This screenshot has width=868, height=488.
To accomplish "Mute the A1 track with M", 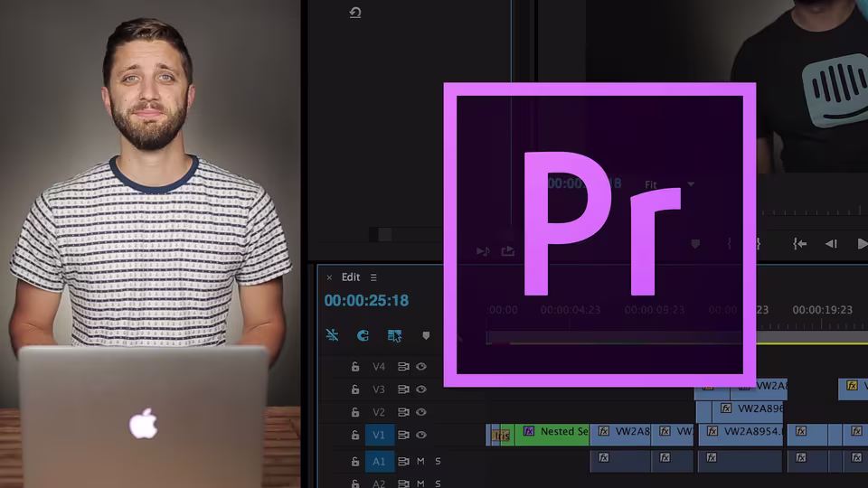I will 420,461.
